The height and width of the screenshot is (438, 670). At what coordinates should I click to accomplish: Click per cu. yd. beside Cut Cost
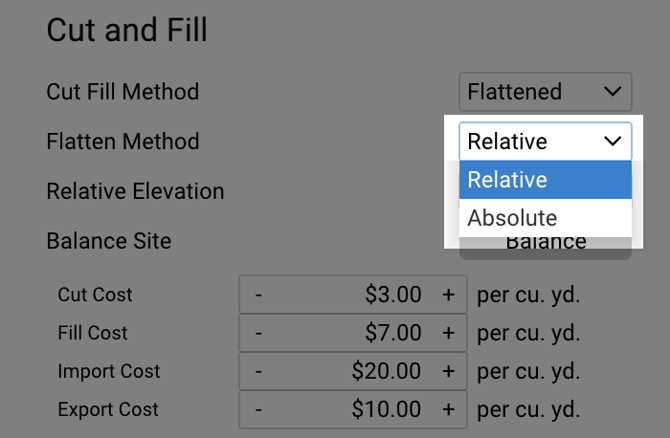(x=529, y=295)
